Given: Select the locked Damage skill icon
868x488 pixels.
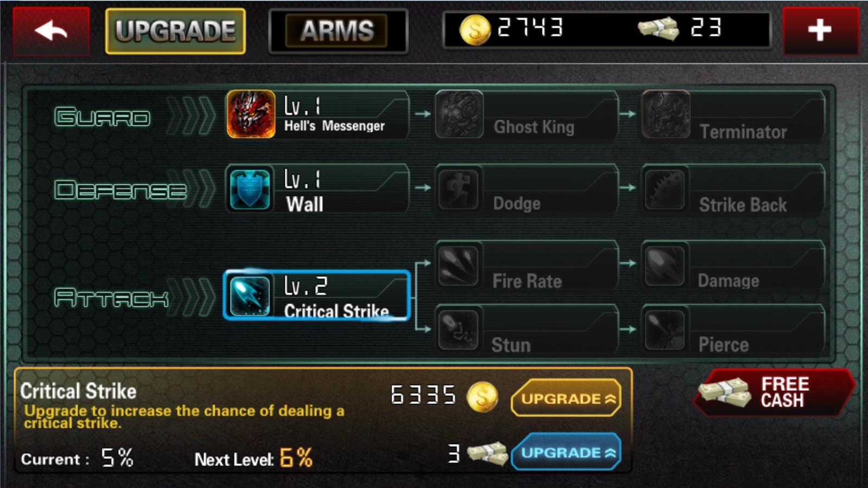Looking at the screenshot, I should coord(665,266).
